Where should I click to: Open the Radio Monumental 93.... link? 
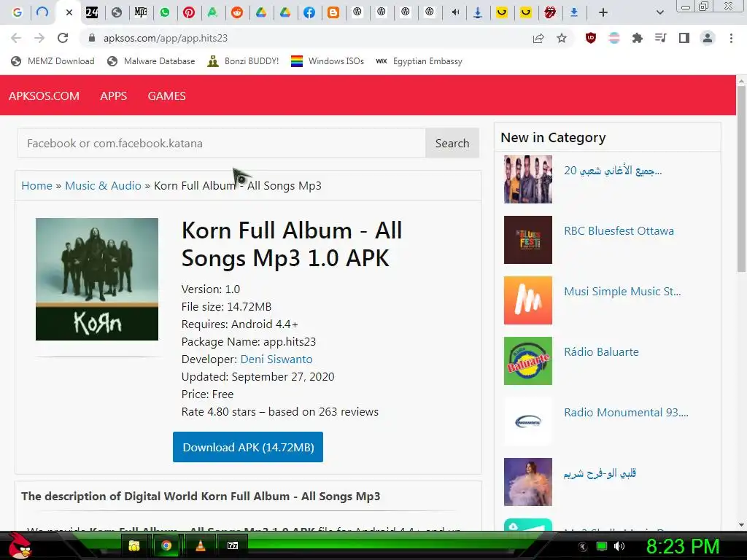pyautogui.click(x=626, y=413)
